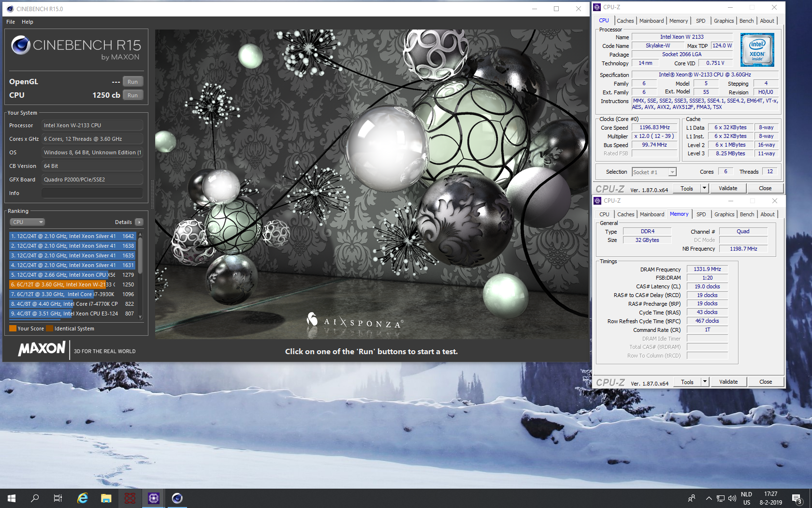Open Caches tab in top CPU-Z window
This screenshot has width=812, height=508.
tap(625, 21)
